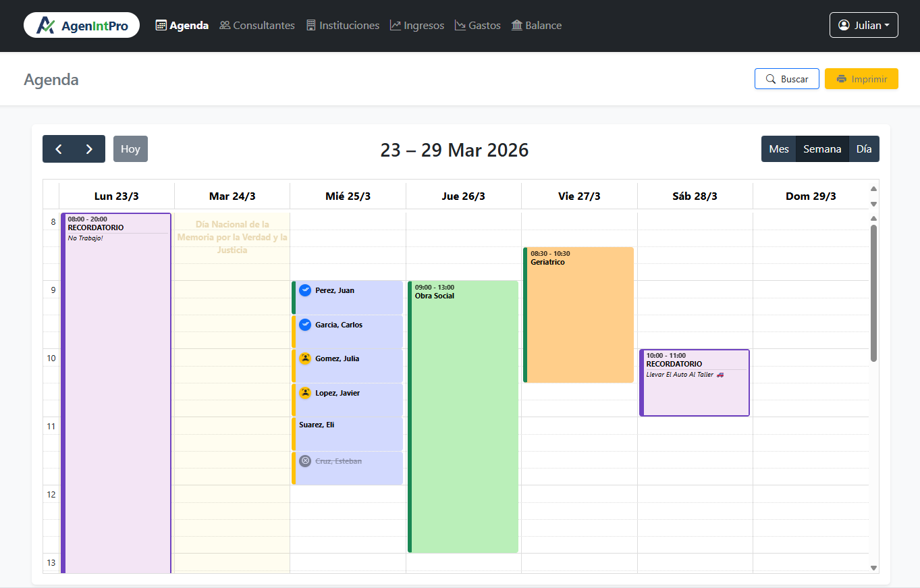Click the blue check icon on Garcia, Carlos
This screenshot has width=920, height=588.
(x=306, y=325)
